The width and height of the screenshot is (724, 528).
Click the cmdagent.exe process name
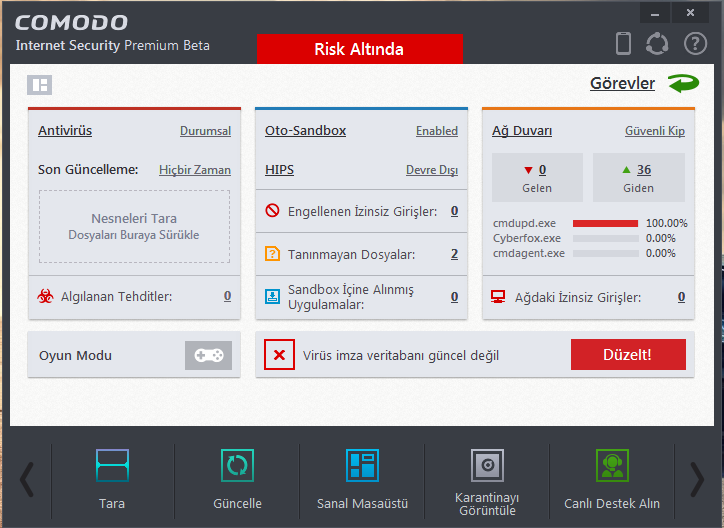click(x=528, y=253)
